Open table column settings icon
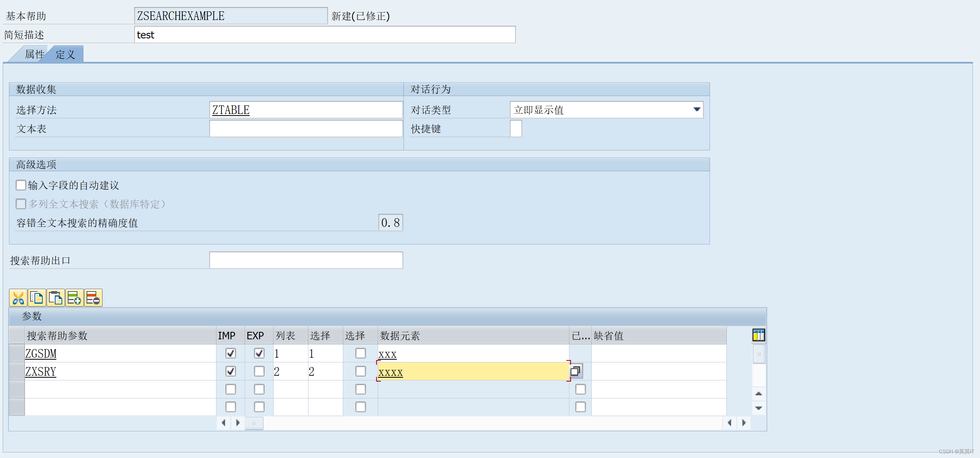The width and height of the screenshot is (980, 458). (758, 335)
